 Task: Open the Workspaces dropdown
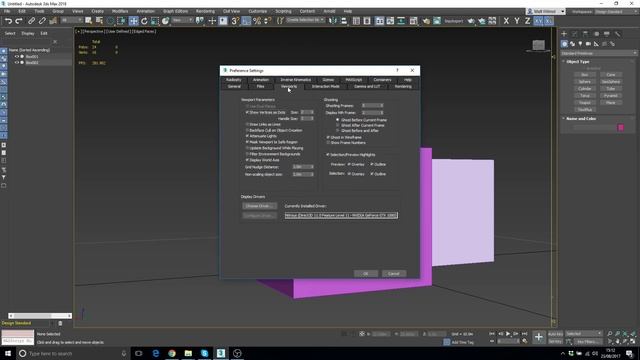point(617,11)
